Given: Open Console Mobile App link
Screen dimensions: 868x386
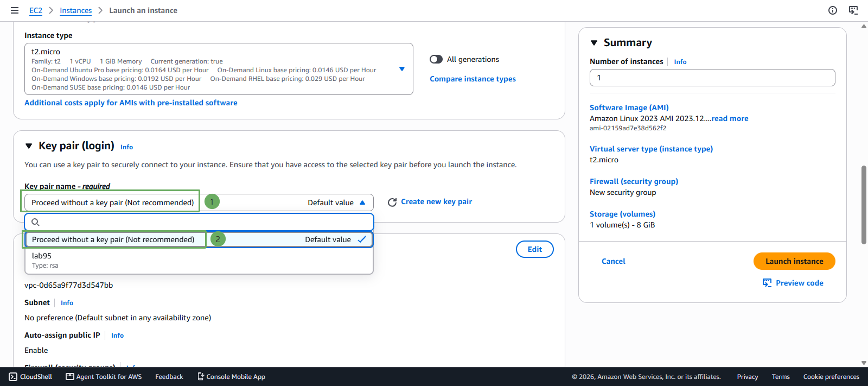Looking at the screenshot, I should click(x=231, y=377).
